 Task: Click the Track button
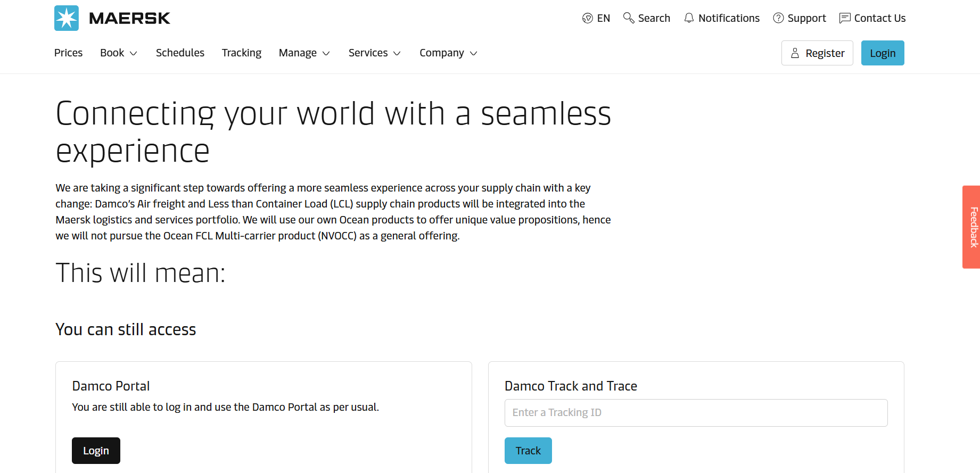pos(528,451)
